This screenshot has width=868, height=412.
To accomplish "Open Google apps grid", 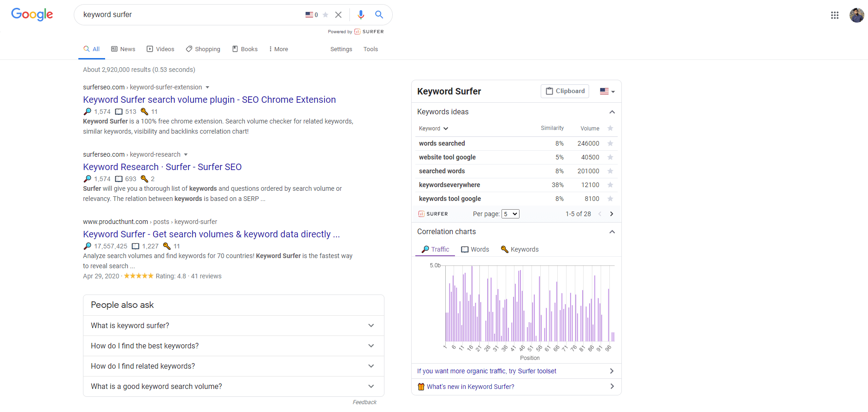I will click(835, 15).
